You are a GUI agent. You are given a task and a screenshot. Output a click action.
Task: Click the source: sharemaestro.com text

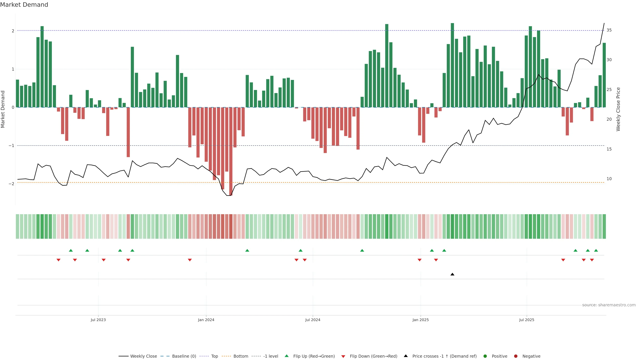coord(609,305)
